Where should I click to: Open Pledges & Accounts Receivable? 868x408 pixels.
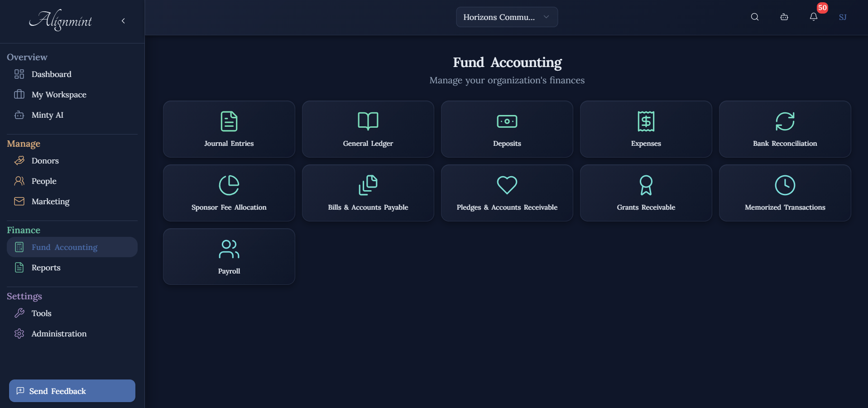tap(507, 193)
